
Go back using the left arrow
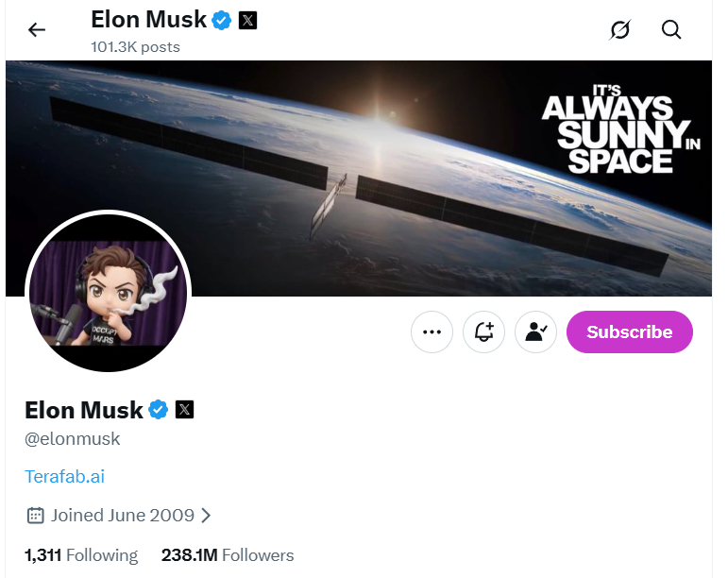pos(37,30)
